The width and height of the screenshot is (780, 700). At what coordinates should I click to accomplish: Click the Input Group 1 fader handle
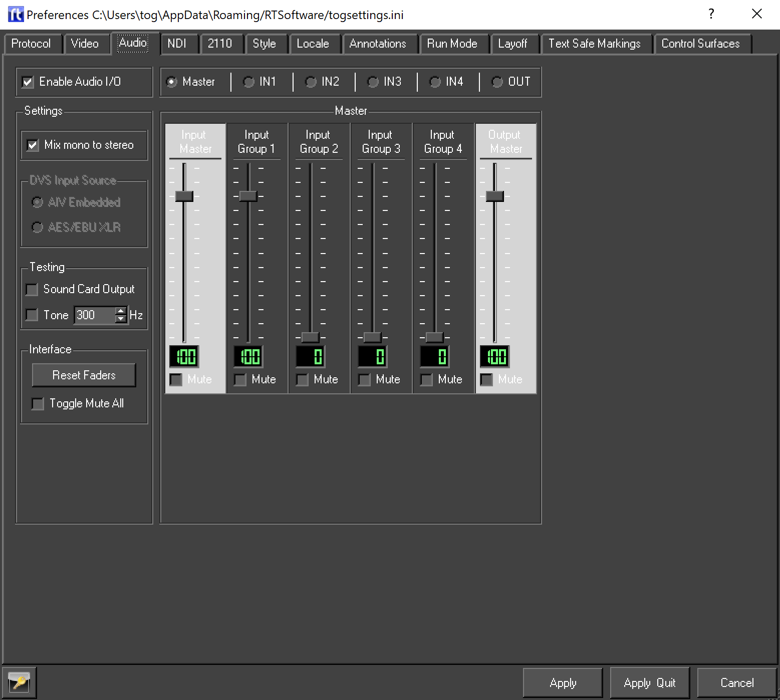point(248,196)
